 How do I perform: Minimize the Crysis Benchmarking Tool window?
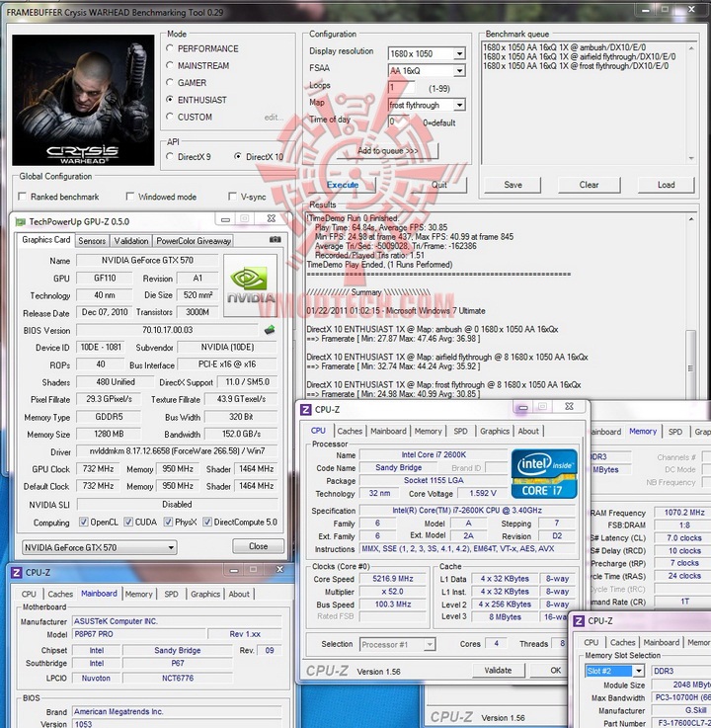click(x=645, y=9)
